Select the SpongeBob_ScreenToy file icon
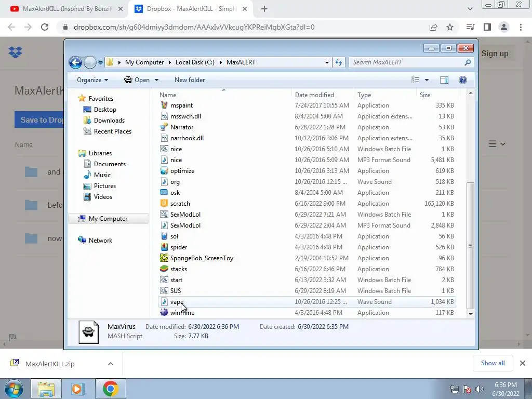The height and width of the screenshot is (399, 532). click(164, 258)
